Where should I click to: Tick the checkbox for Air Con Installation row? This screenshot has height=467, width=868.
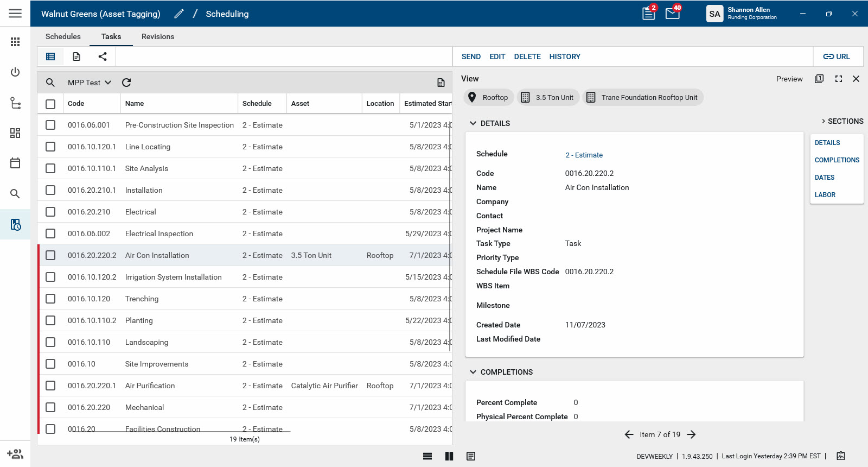pos(50,255)
